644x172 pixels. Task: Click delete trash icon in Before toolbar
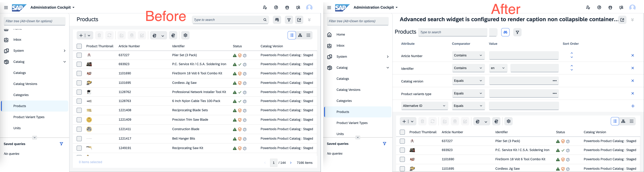99,35
